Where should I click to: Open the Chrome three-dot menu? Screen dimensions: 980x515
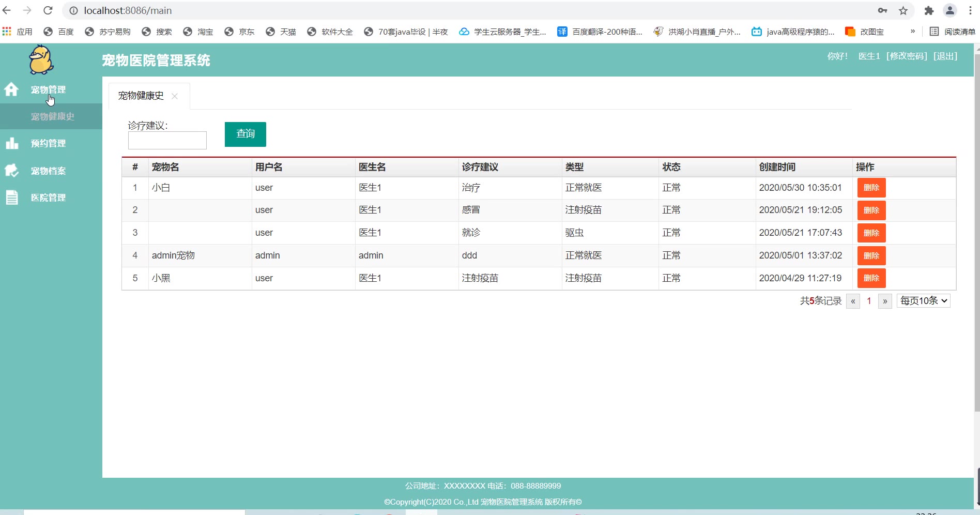970,10
